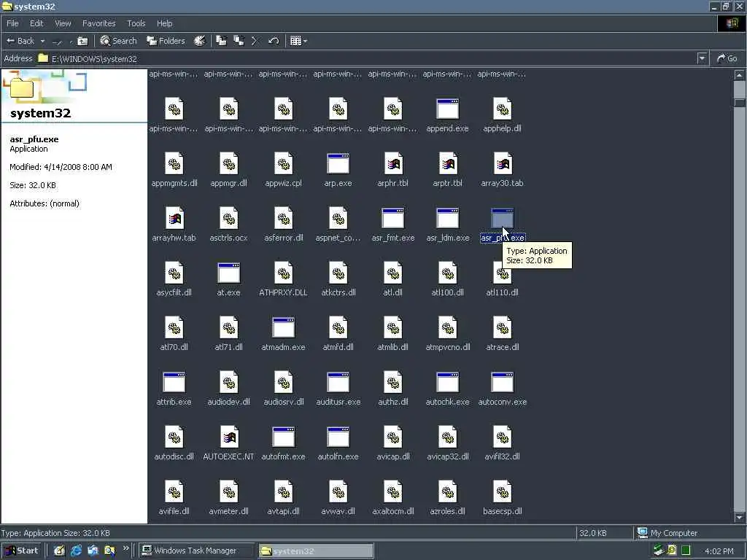Click the Start button
Screen dimensions: 747x560
click(x=21, y=551)
